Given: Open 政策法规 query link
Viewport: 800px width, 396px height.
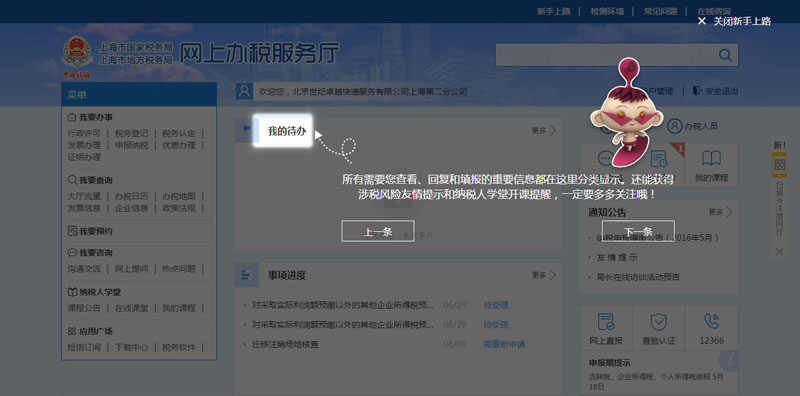Looking at the screenshot, I should 179,208.
